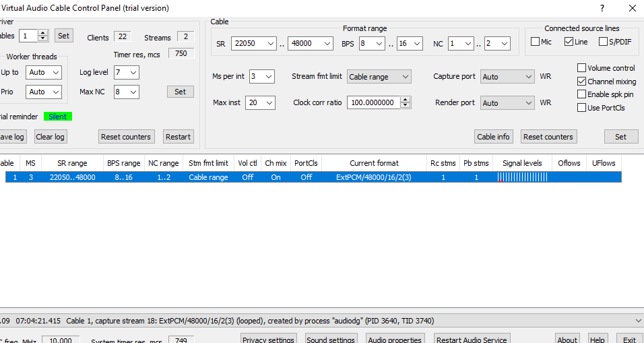Screen dimensions: 644x343
Task: Click the Save log button
Action: pyautogui.click(x=12, y=137)
